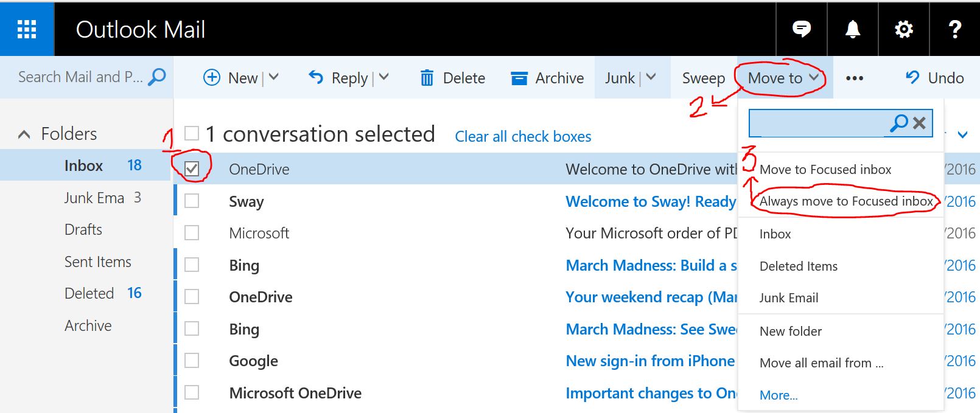Click the Undo arrow icon
Image resolution: width=980 pixels, height=413 pixels.
pyautogui.click(x=912, y=77)
